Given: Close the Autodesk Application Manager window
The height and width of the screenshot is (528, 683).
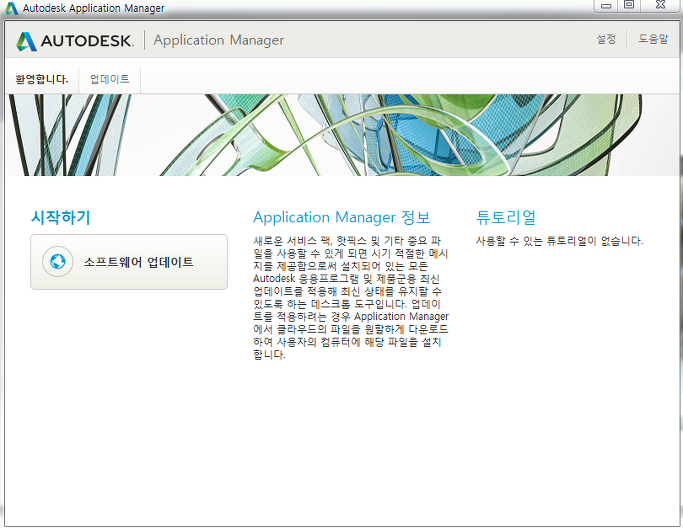Looking at the screenshot, I should click(660, 5).
